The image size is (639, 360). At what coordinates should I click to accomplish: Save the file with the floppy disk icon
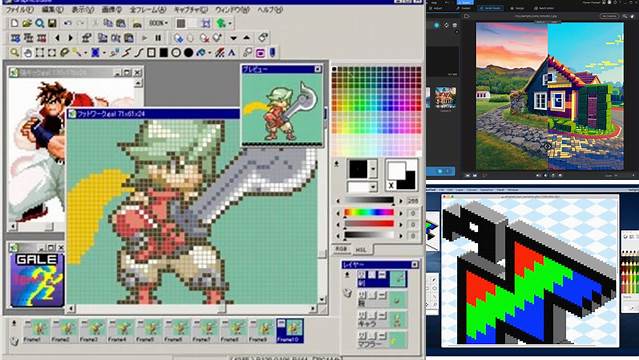[52, 23]
